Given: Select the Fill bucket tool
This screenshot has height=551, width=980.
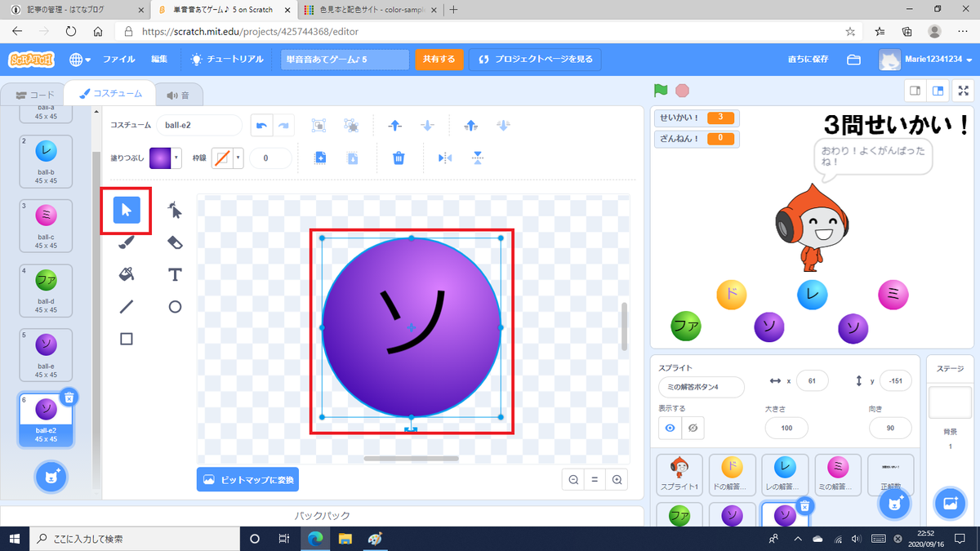Looking at the screenshot, I should [x=127, y=274].
